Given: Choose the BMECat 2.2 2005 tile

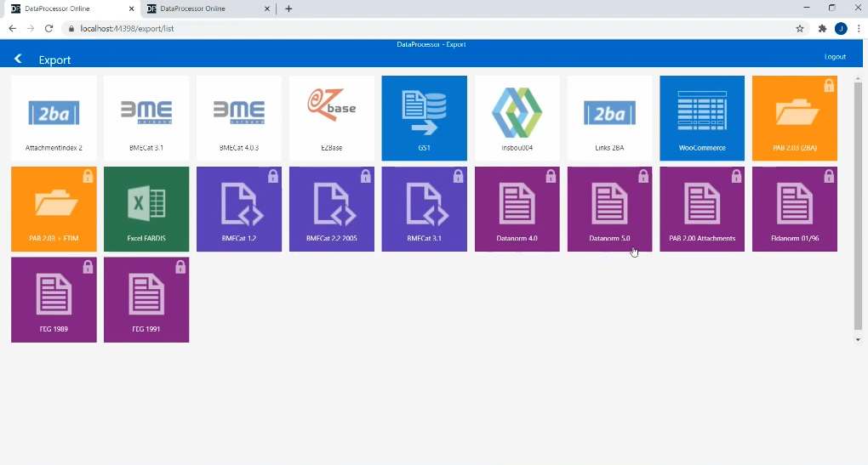Looking at the screenshot, I should [x=332, y=209].
